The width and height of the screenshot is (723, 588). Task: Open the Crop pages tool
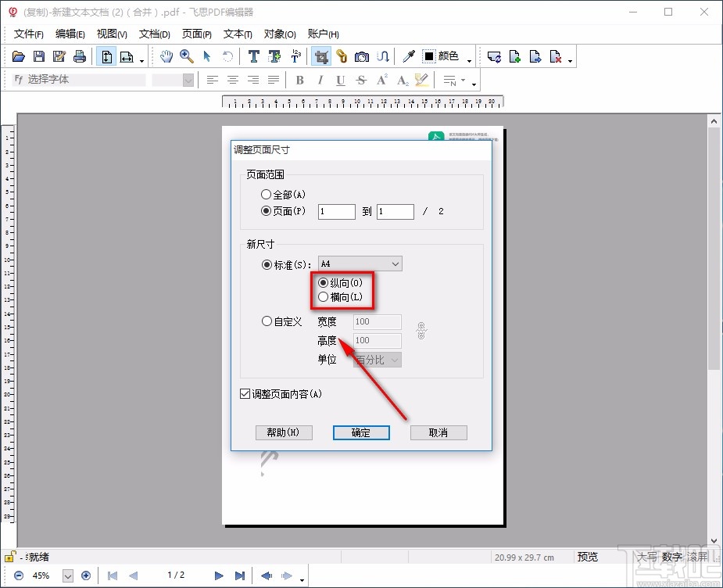(x=323, y=56)
